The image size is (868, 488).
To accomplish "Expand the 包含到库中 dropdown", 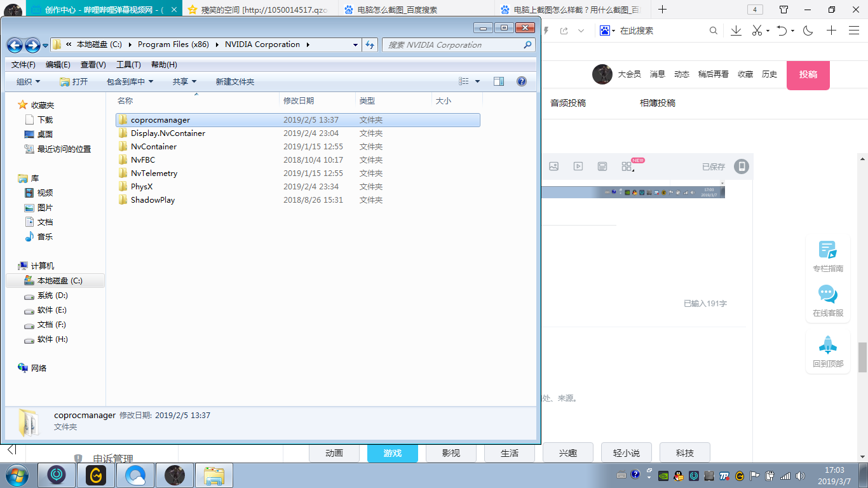I will coord(130,81).
